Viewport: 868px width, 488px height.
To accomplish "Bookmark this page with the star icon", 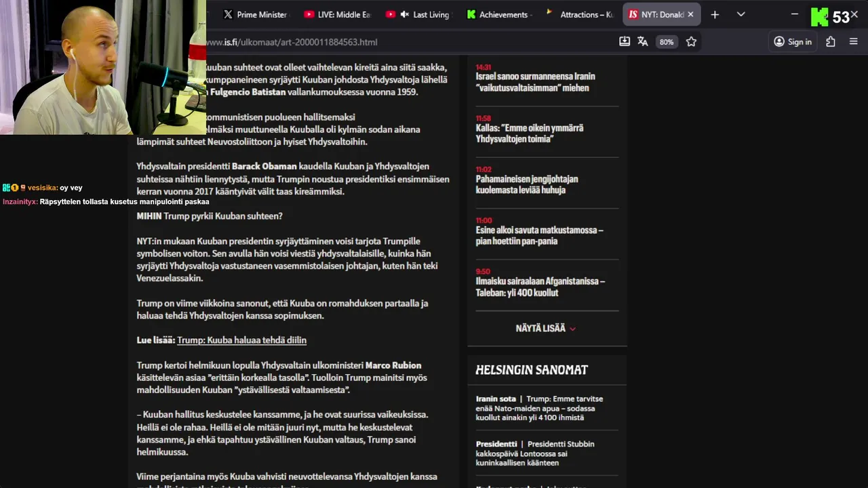I will click(691, 41).
